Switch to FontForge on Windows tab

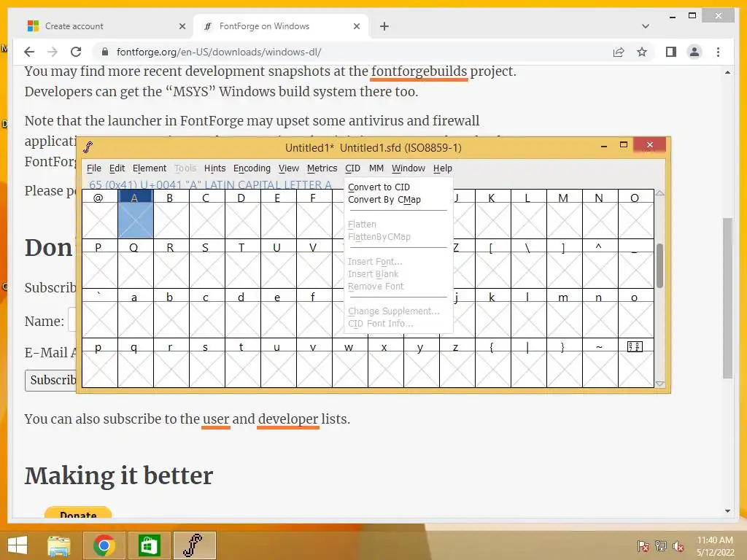281,26
